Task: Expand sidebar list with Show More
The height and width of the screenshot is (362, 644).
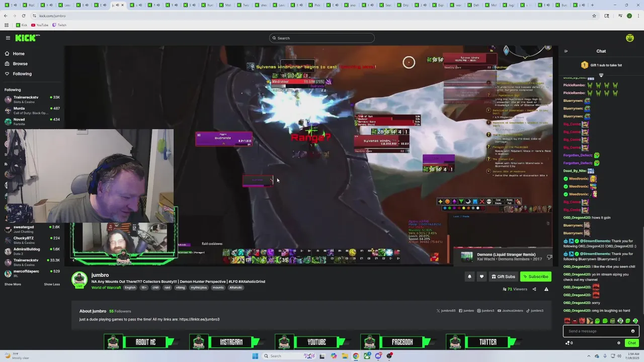Action: point(13,285)
